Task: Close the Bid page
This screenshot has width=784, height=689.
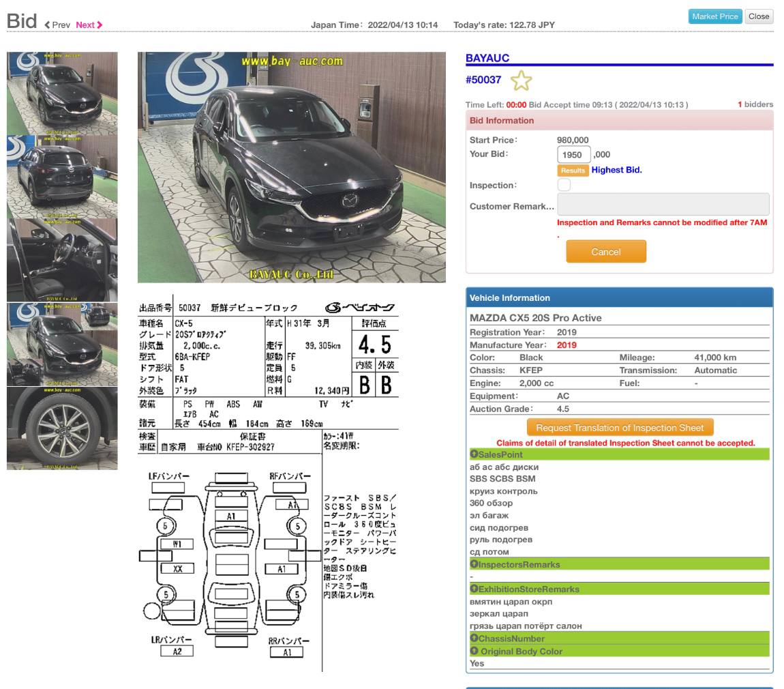Action: click(x=759, y=16)
